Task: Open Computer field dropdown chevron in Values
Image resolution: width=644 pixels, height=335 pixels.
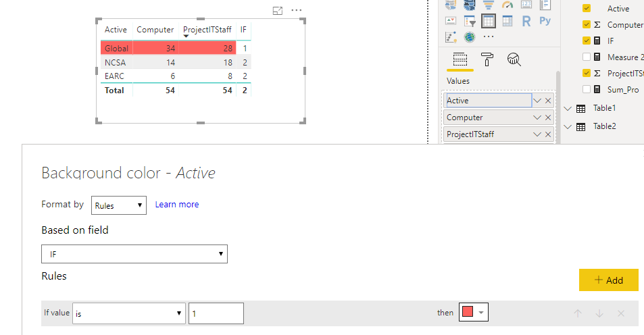Action: pyautogui.click(x=537, y=118)
